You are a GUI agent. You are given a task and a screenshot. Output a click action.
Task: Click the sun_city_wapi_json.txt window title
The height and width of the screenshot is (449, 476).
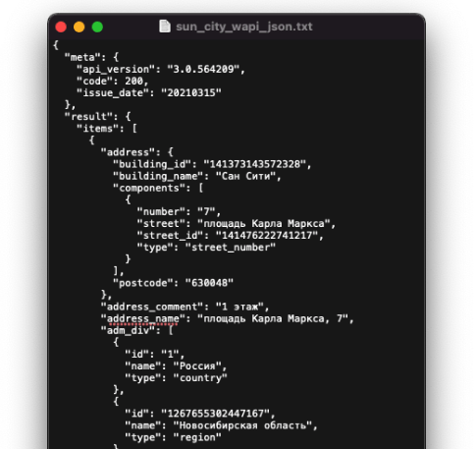[x=244, y=27]
